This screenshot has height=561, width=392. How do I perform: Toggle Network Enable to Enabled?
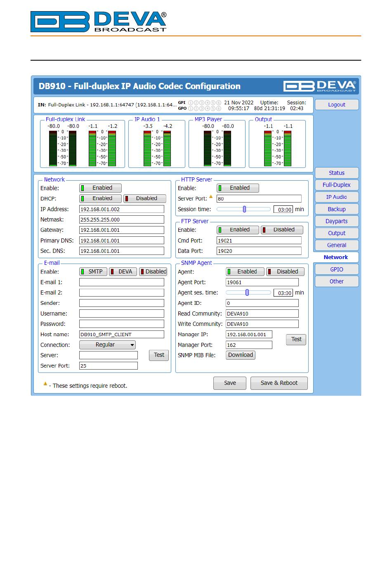tap(100, 188)
